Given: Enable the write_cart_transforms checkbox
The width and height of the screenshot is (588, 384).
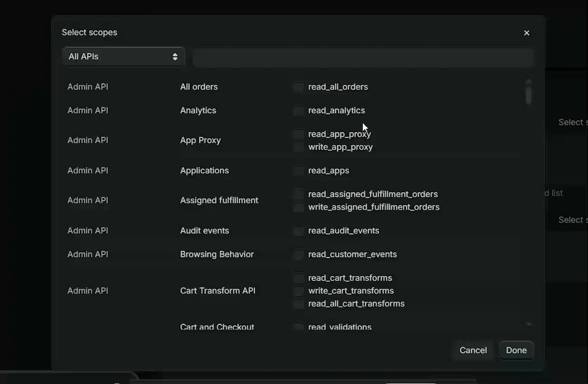Looking at the screenshot, I should click(299, 291).
